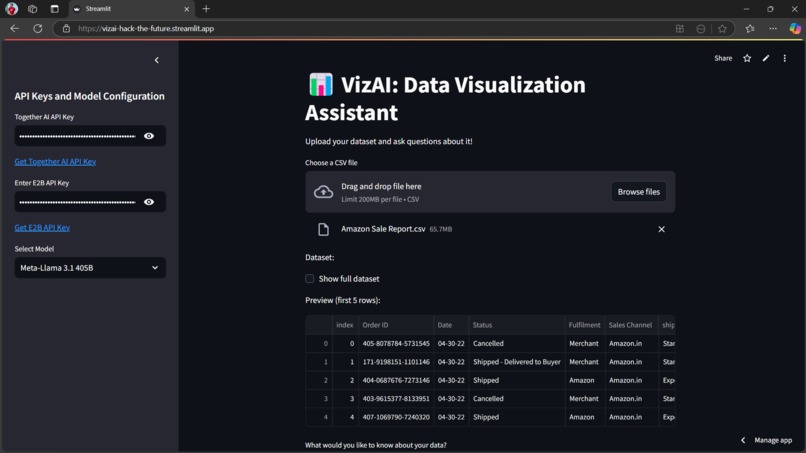Click the Amazon Sale Report.csv file icon
The image size is (806, 453).
(323, 229)
